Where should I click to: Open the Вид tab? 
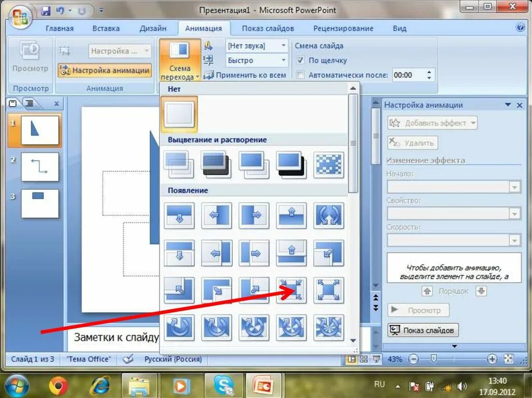pyautogui.click(x=400, y=29)
